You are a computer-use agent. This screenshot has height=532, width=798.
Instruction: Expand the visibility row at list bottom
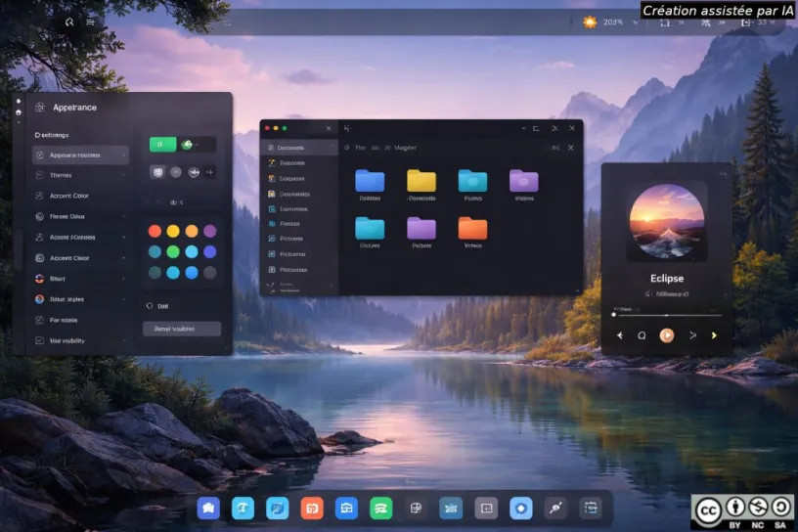(x=80, y=340)
